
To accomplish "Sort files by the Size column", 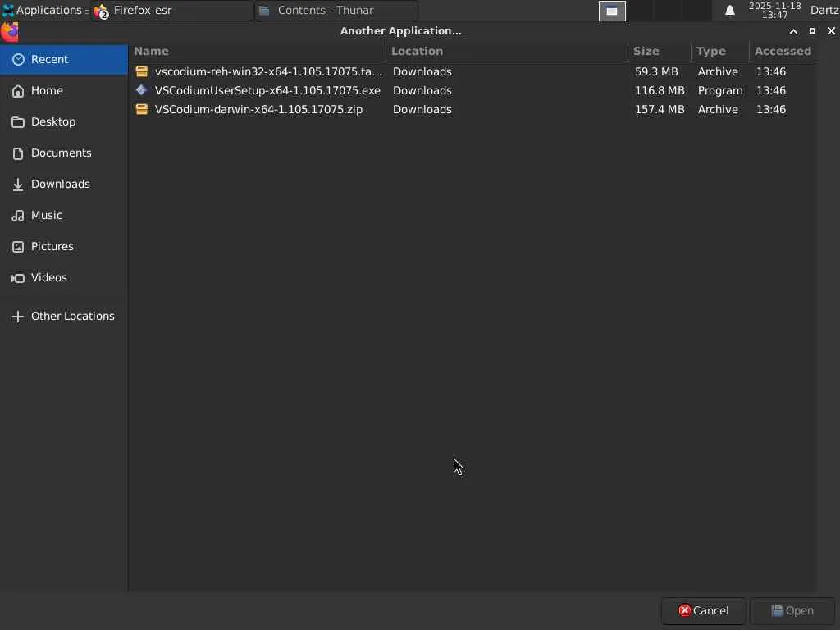I will [x=659, y=52].
